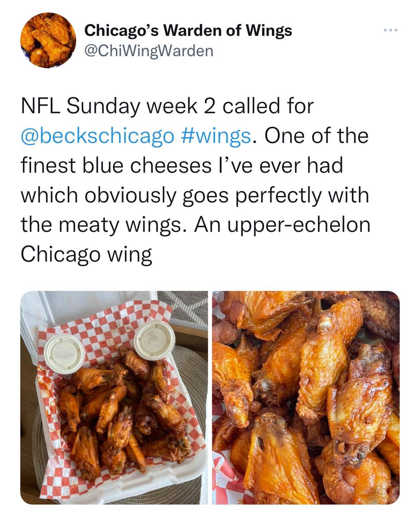Screen dimensions: 420x515
Task: Open the Chicago's Warden of Wings profile picture
Action: 48,40
